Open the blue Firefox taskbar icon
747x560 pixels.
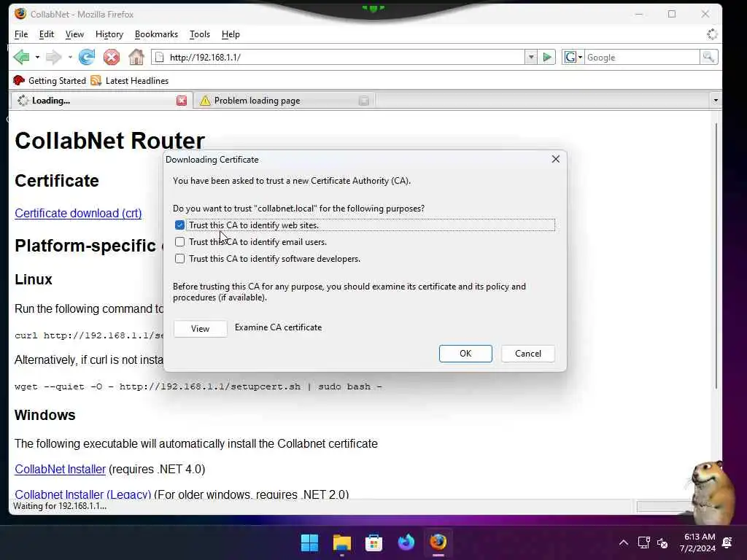[406, 542]
